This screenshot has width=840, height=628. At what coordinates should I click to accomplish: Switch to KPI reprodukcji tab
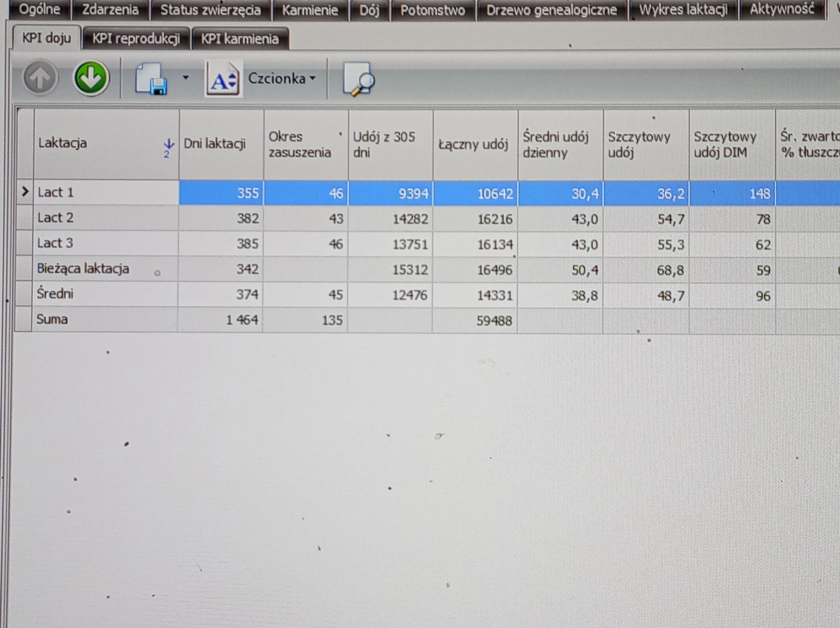136,39
